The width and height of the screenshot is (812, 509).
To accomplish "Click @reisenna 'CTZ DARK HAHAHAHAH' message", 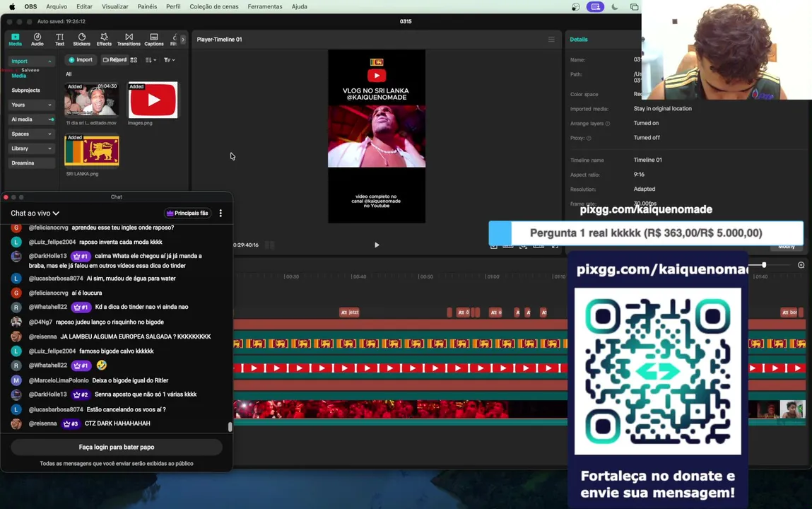I will (117, 423).
